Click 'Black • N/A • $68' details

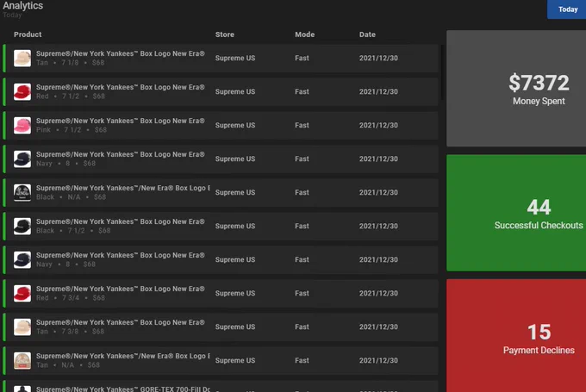[x=71, y=197]
